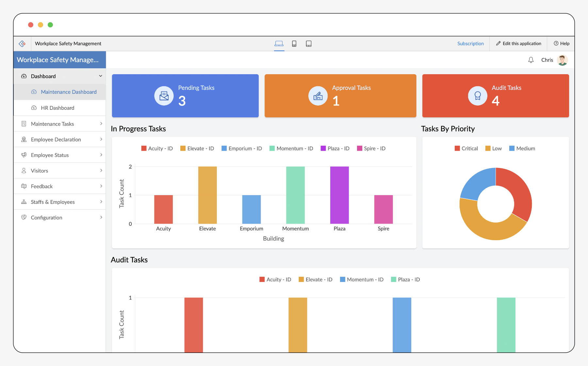Screen dimensions: 588x366
Task: Click the Audit Tasks badge icon
Action: (478, 96)
